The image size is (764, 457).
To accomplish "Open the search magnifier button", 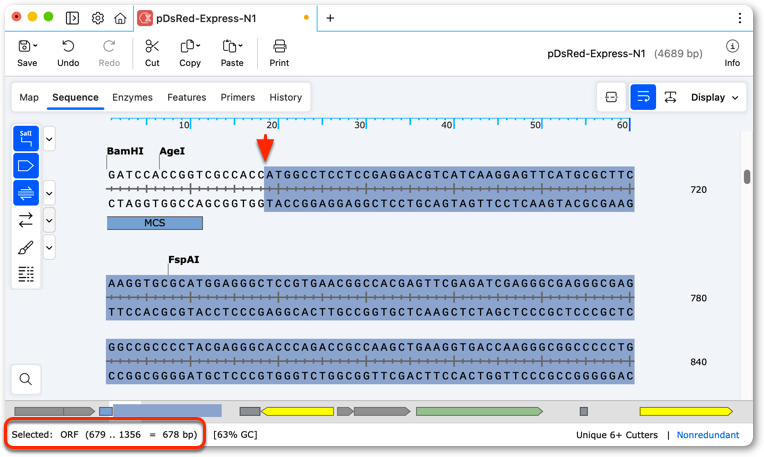I will pos(26,379).
